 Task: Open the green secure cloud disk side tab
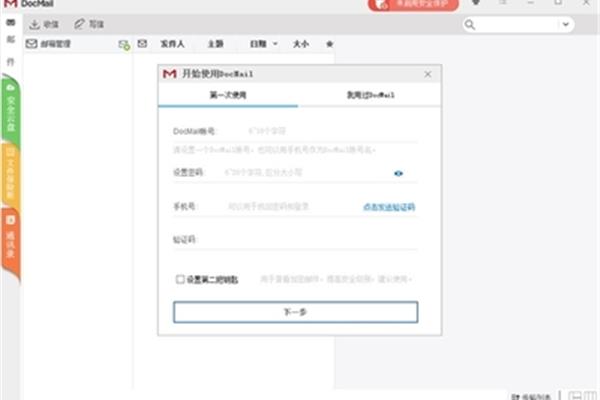[x=11, y=108]
